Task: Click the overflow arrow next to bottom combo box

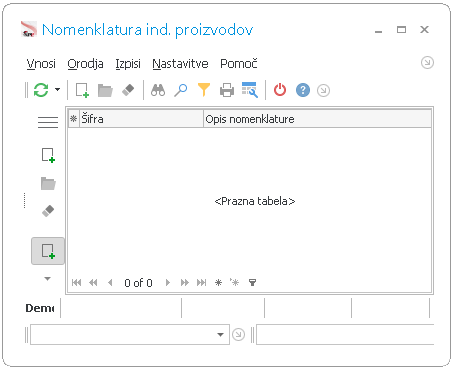Action: 238,334
